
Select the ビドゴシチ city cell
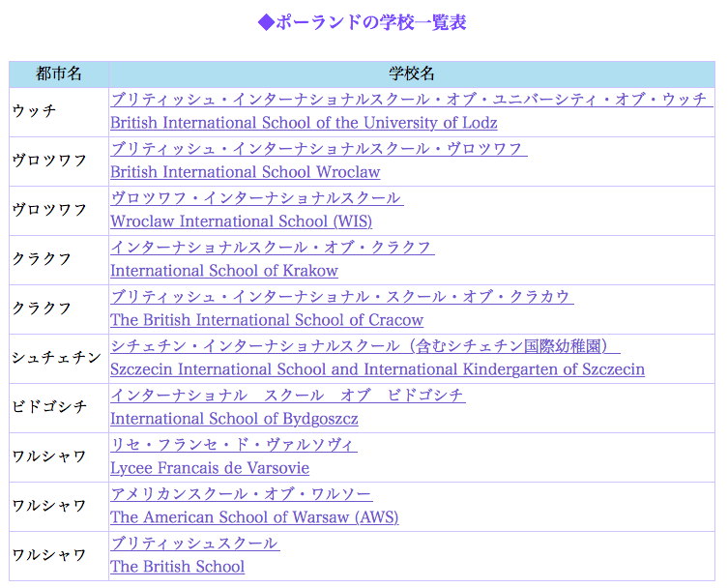[59, 408]
